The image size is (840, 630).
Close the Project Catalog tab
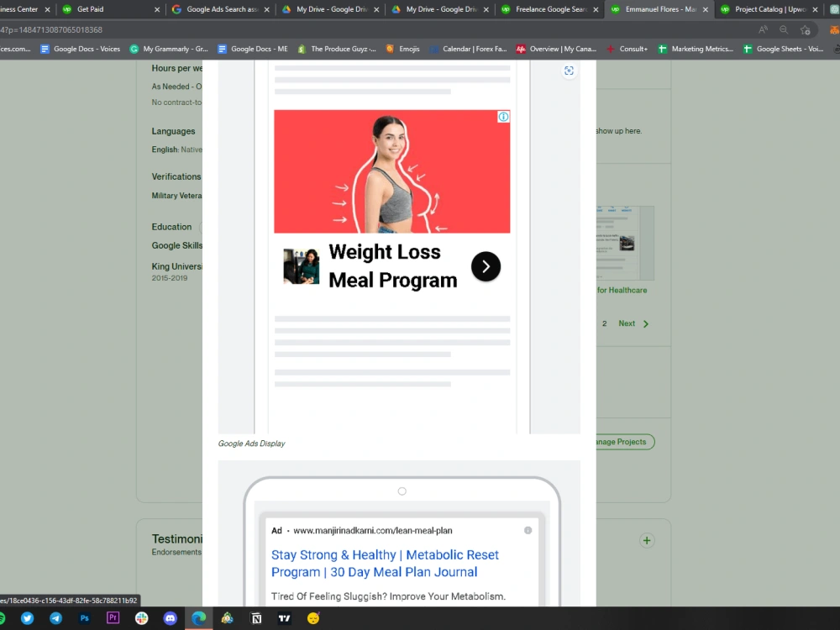point(816,9)
